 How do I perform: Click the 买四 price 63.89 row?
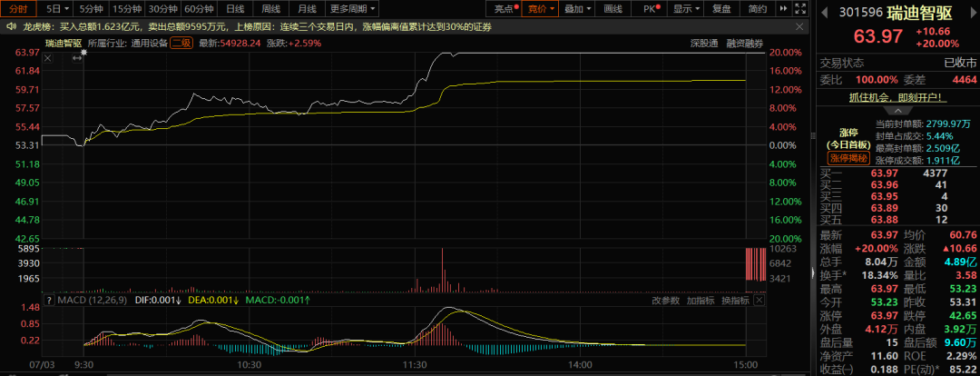pyautogui.click(x=898, y=208)
